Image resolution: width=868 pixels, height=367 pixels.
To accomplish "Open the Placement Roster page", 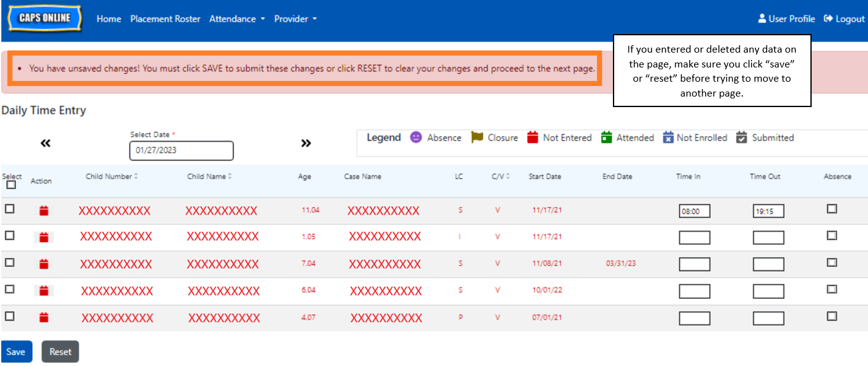I will [x=165, y=19].
